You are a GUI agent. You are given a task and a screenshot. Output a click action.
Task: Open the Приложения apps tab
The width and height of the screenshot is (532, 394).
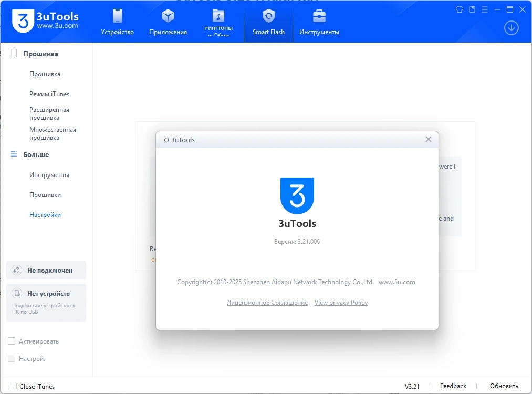pyautogui.click(x=168, y=22)
